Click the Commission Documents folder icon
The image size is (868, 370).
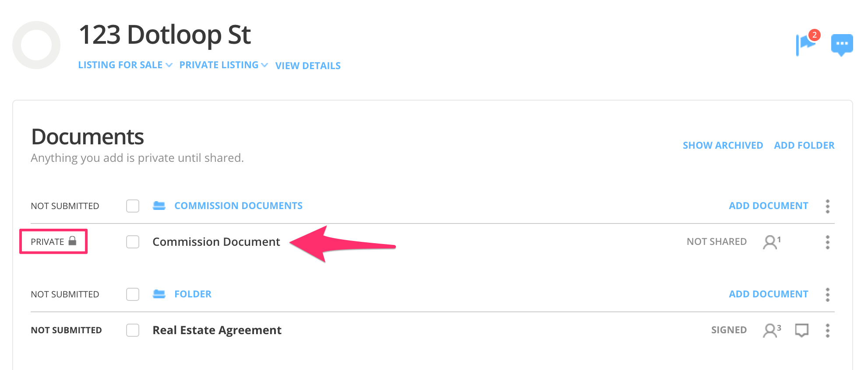click(159, 206)
